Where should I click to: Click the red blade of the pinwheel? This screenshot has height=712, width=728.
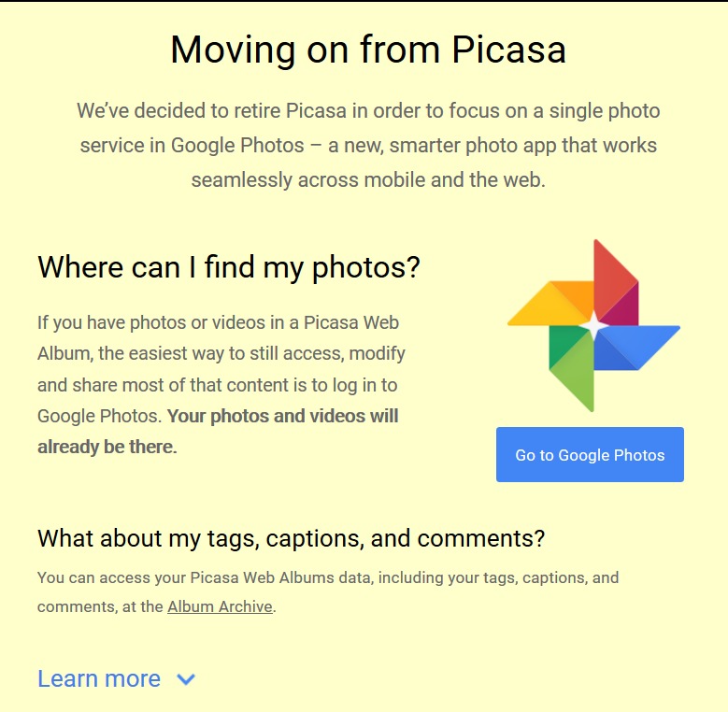tap(614, 284)
